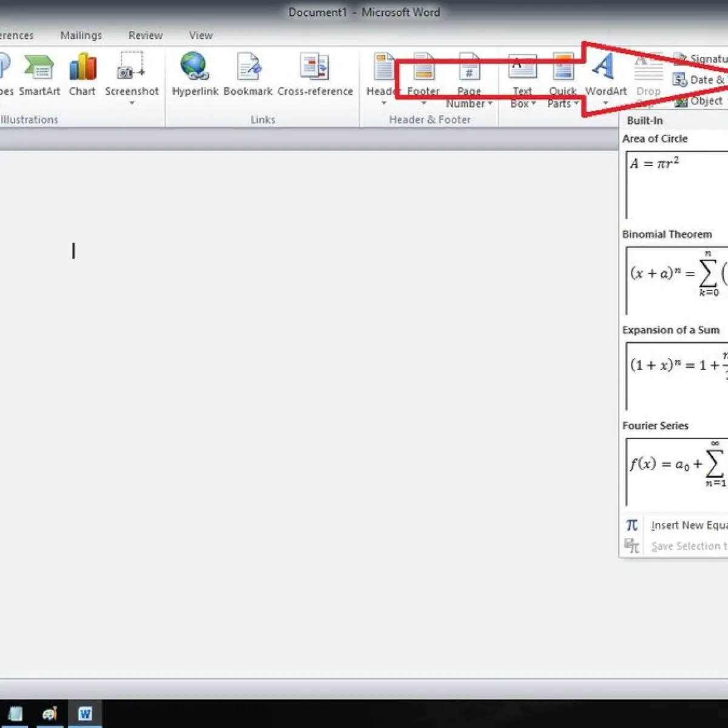The width and height of the screenshot is (728, 728).
Task: Open the Footer gallery
Action: (x=423, y=79)
